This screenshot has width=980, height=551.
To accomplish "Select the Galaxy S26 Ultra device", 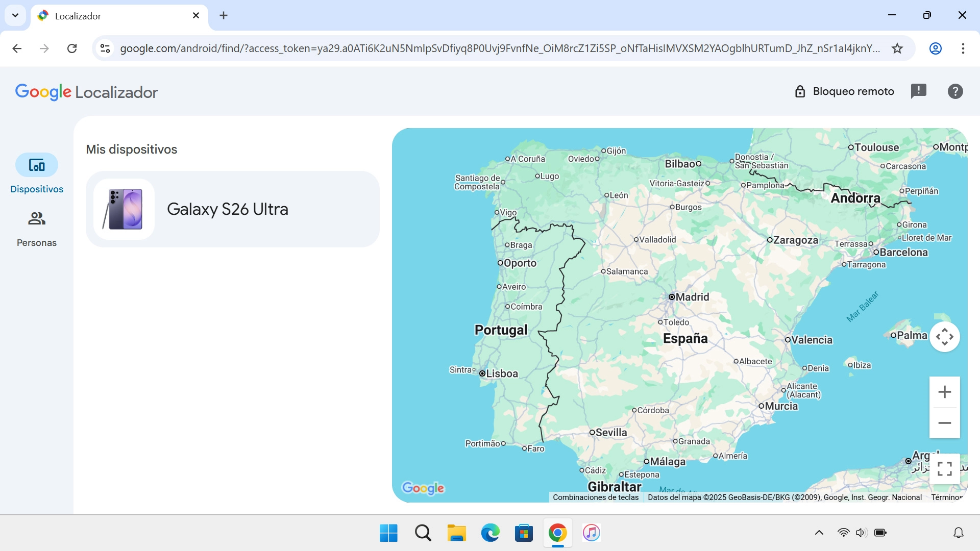I will (x=232, y=209).
